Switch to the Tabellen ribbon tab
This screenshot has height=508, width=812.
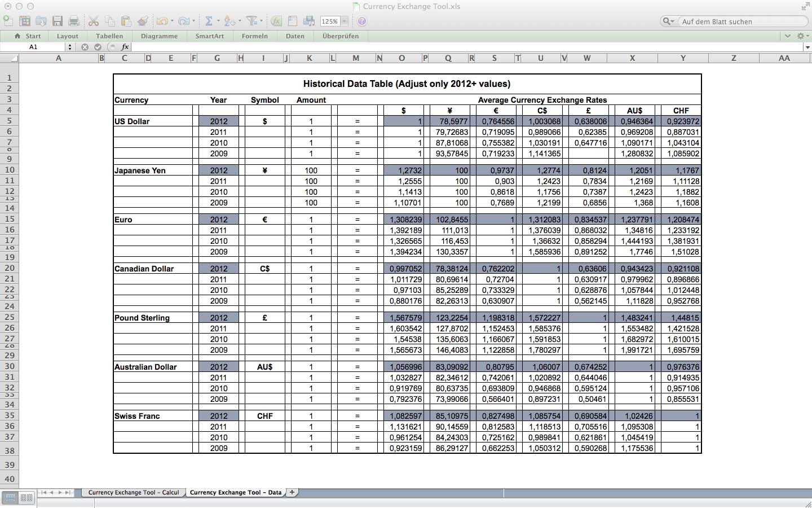[x=109, y=36]
